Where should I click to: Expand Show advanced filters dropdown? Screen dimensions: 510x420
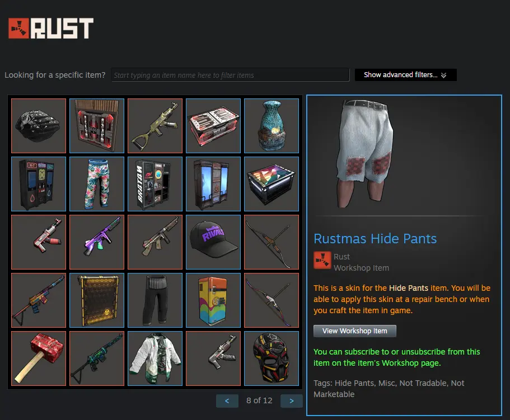point(406,75)
